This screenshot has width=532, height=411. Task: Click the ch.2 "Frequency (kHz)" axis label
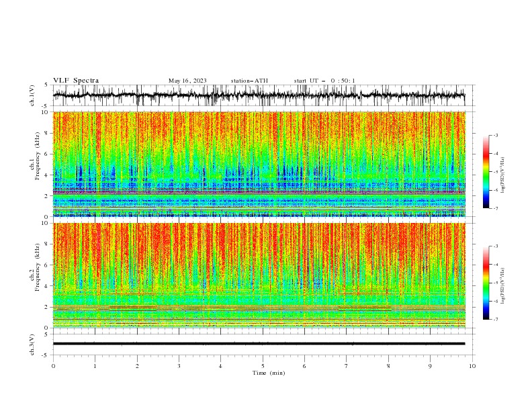[x=38, y=267]
